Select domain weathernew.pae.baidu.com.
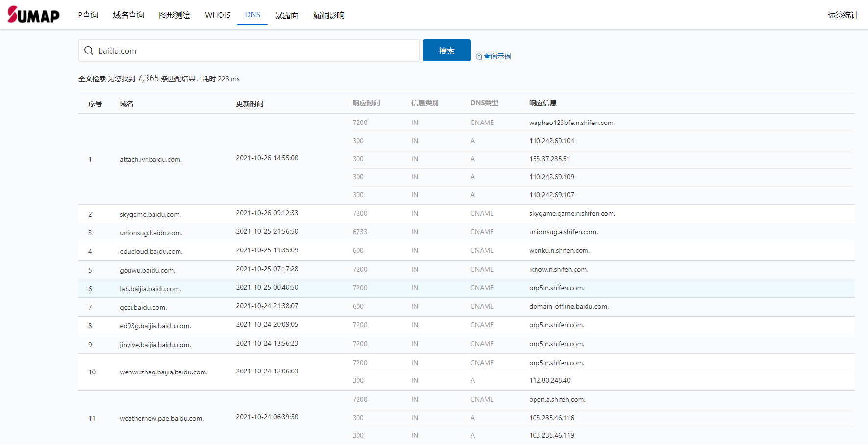868x446 pixels. pyautogui.click(x=162, y=419)
